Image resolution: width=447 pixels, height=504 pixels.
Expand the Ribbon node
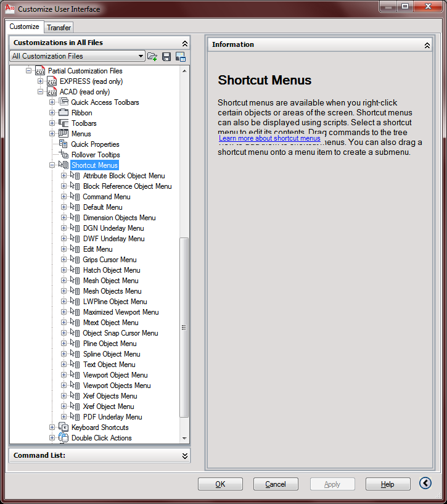(52, 112)
